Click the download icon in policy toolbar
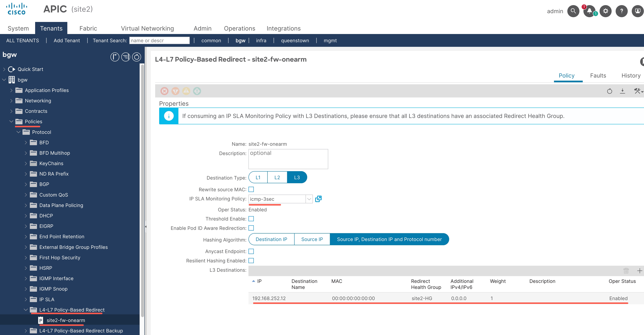644x335 pixels. coord(622,91)
